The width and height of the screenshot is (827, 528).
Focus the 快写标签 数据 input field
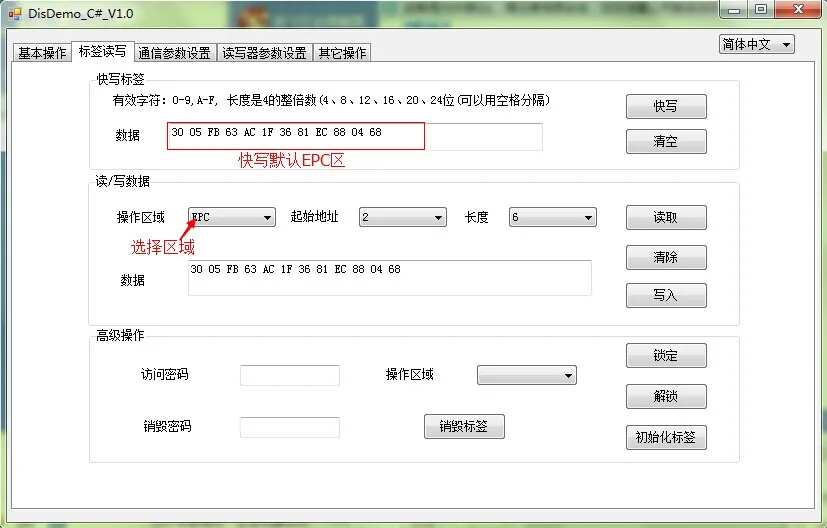[x=354, y=137]
